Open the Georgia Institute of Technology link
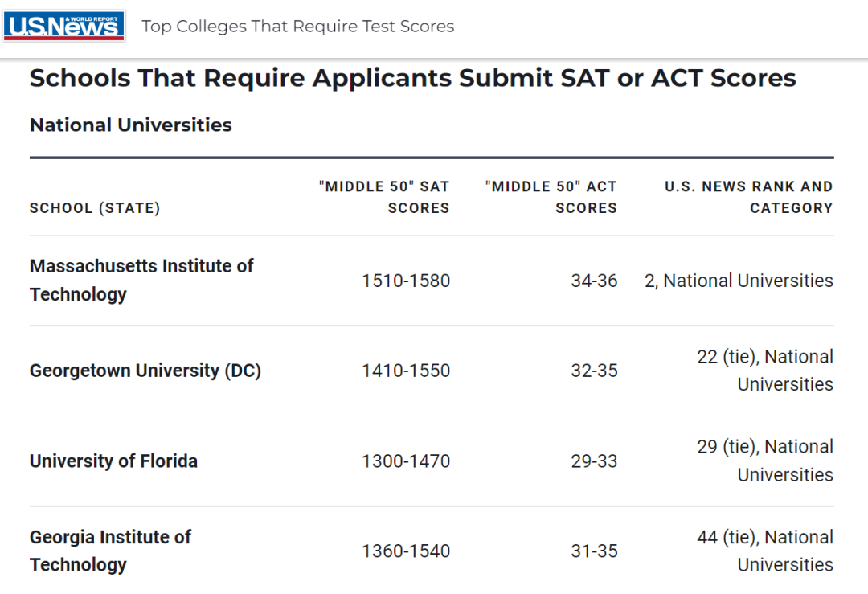868x594 pixels. pos(110,551)
